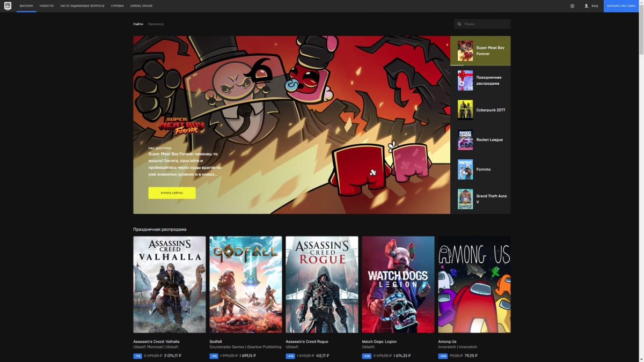Navigate to the UNREAL ENGINE menu entry

(x=142, y=6)
